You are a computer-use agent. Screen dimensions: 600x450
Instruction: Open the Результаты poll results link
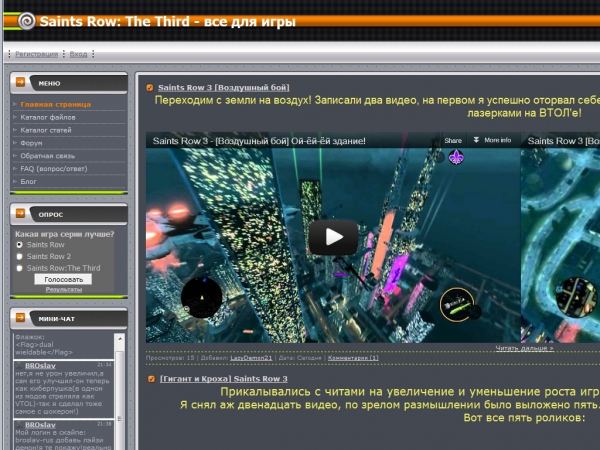64,289
